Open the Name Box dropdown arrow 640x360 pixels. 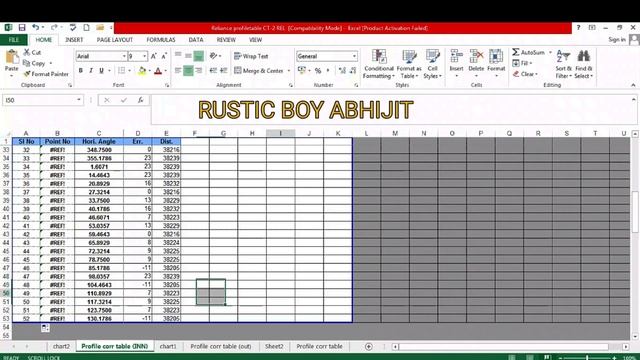click(x=79, y=100)
